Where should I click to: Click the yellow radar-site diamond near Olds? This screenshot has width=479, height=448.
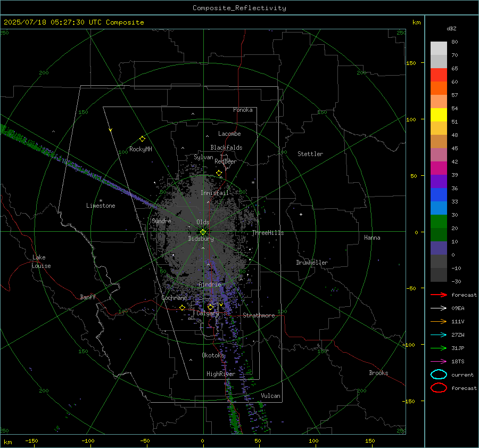(x=203, y=232)
